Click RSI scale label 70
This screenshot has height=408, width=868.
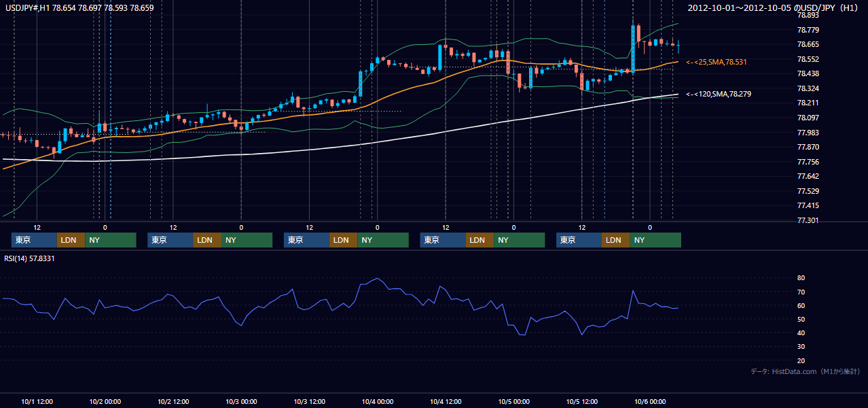[801, 292]
